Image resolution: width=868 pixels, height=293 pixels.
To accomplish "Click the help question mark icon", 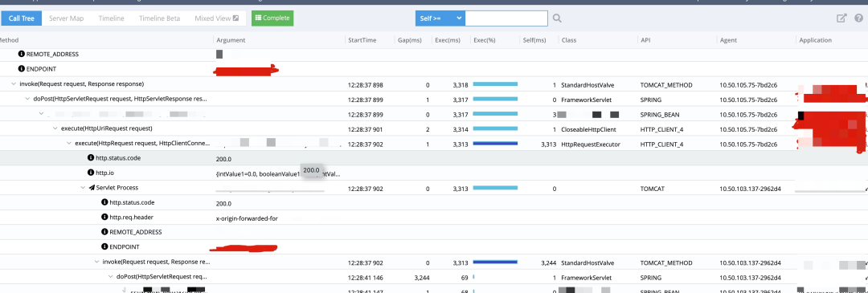I will tap(858, 18).
